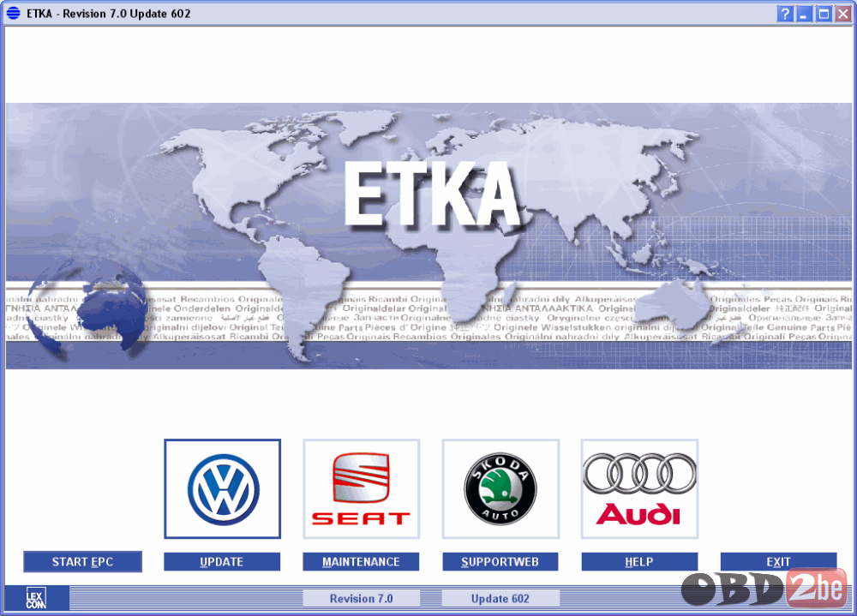
Task: Choose the Skoda Auto brand logo
Action: pyautogui.click(x=500, y=488)
